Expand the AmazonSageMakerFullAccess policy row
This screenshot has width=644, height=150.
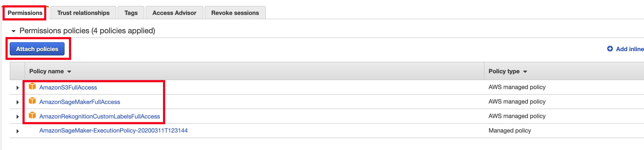[17, 102]
